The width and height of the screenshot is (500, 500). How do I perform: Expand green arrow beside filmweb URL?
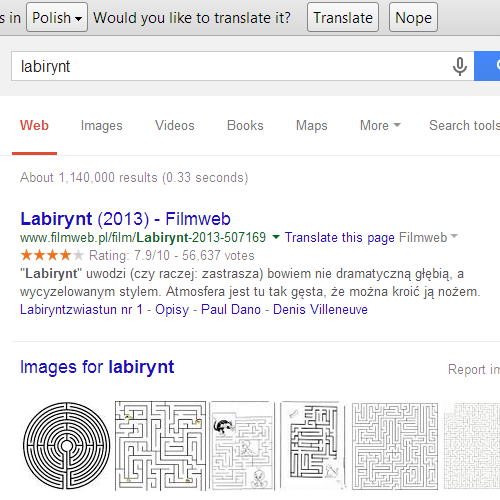pyautogui.click(x=276, y=237)
